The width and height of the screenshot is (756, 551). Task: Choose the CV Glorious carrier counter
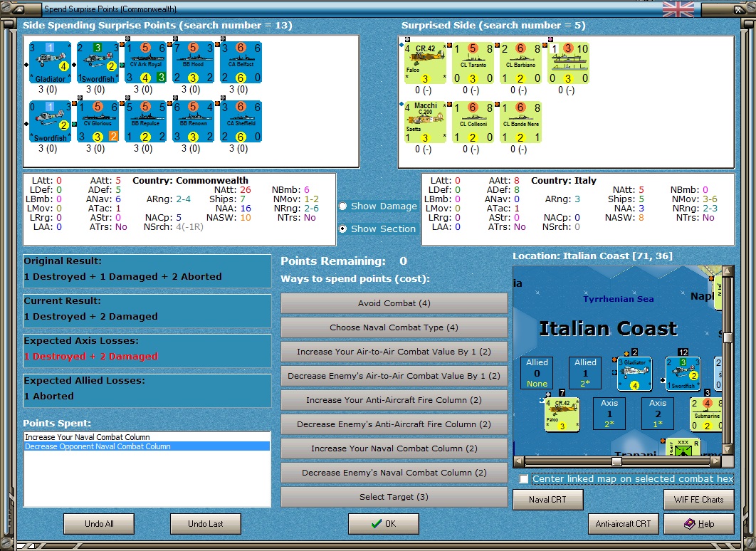pyautogui.click(x=98, y=122)
